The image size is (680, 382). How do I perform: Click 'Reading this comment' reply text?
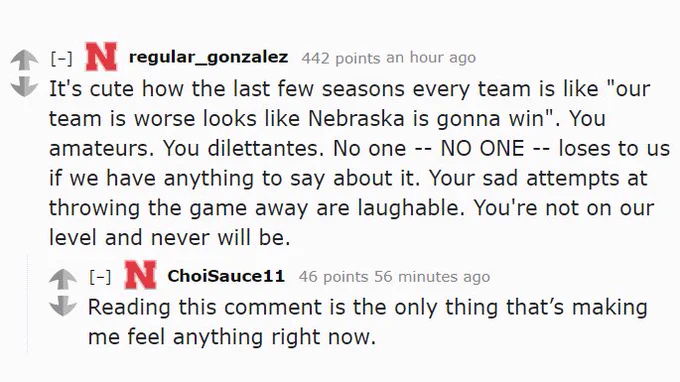coord(205,307)
